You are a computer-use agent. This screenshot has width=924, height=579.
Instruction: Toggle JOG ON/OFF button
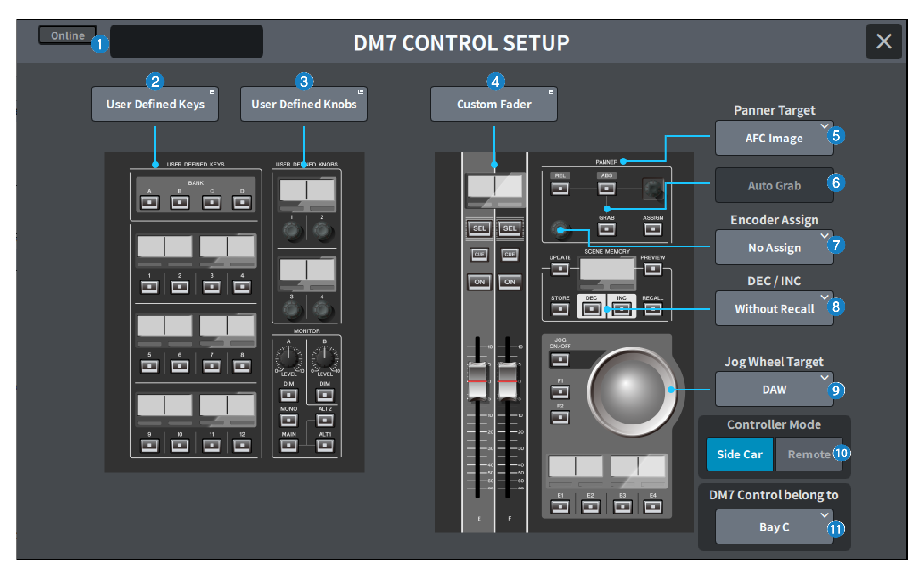[x=560, y=359]
